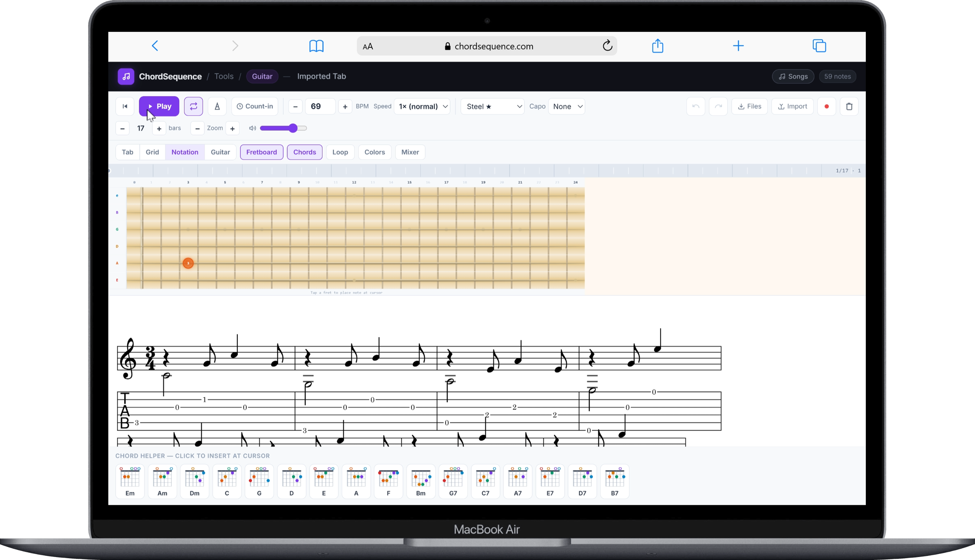Open the Tools breadcrumb link

pos(224,76)
